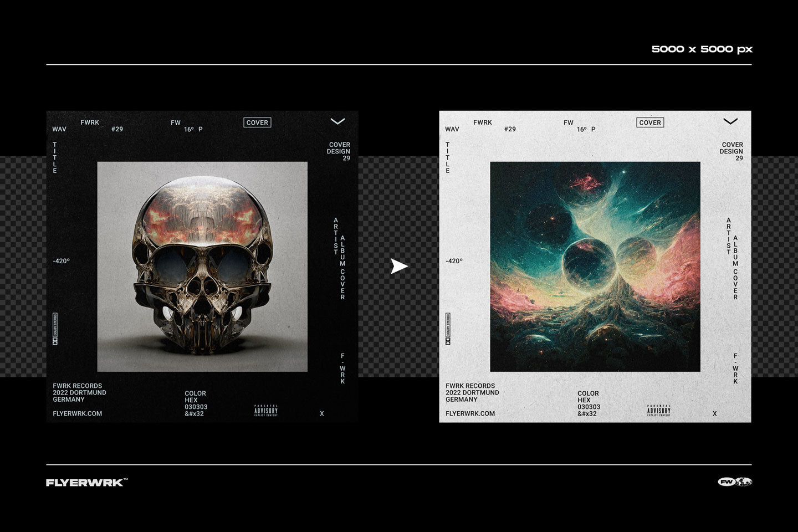
Task: Select the cosmic nebula artwork image
Action: click(x=595, y=267)
